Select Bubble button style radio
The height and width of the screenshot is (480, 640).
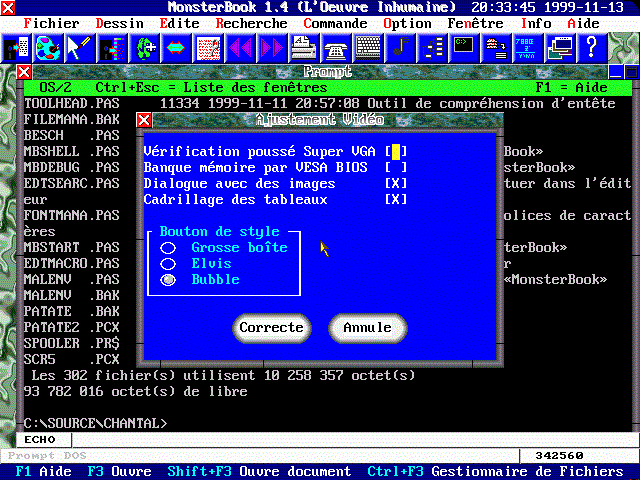pos(168,280)
